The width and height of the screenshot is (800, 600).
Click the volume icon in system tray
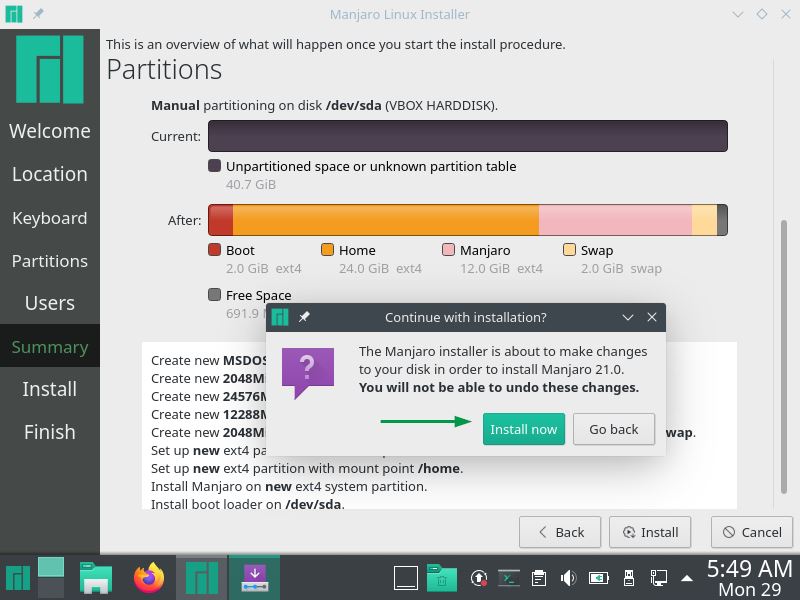[568, 578]
